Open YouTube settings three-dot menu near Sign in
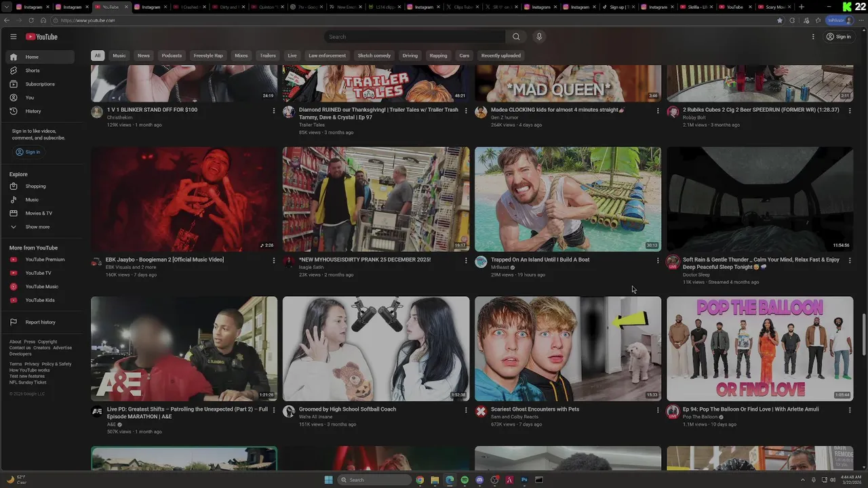Screen dimensions: 868x488 pos(813,37)
